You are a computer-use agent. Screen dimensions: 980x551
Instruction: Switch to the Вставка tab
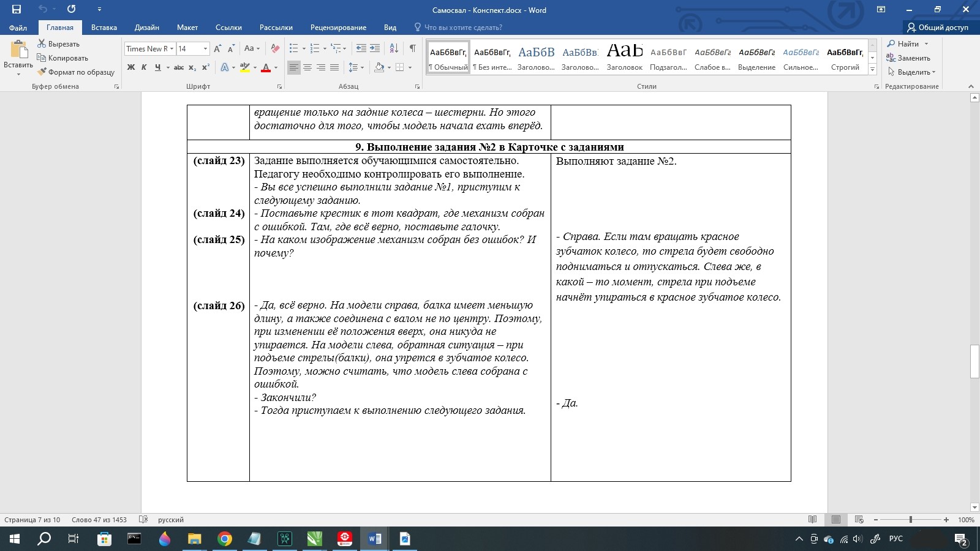click(104, 28)
